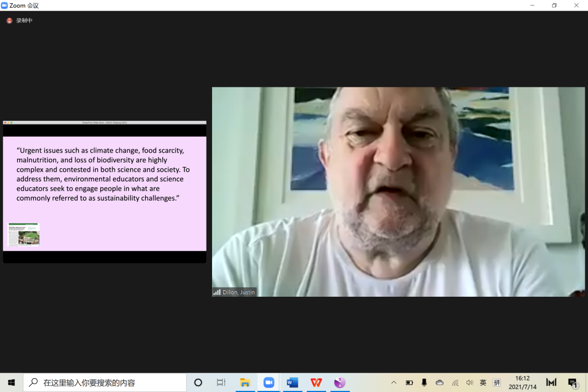Click the signal strength icon beside Dillon, Justin
This screenshot has width=588, height=392.
coord(216,292)
